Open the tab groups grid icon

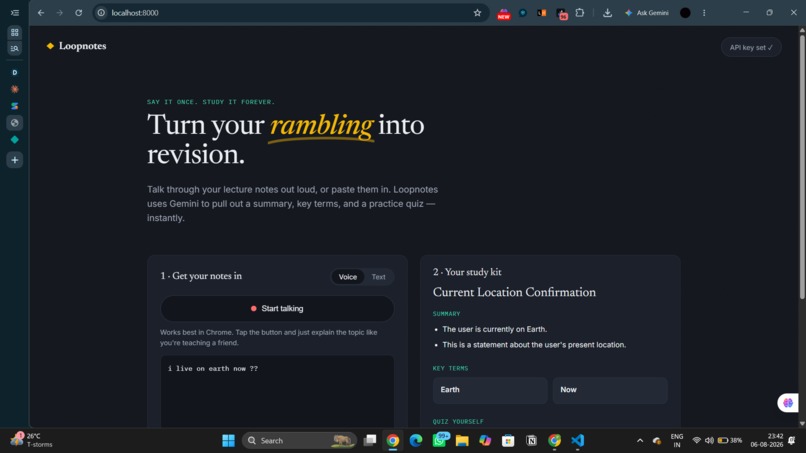(x=14, y=32)
